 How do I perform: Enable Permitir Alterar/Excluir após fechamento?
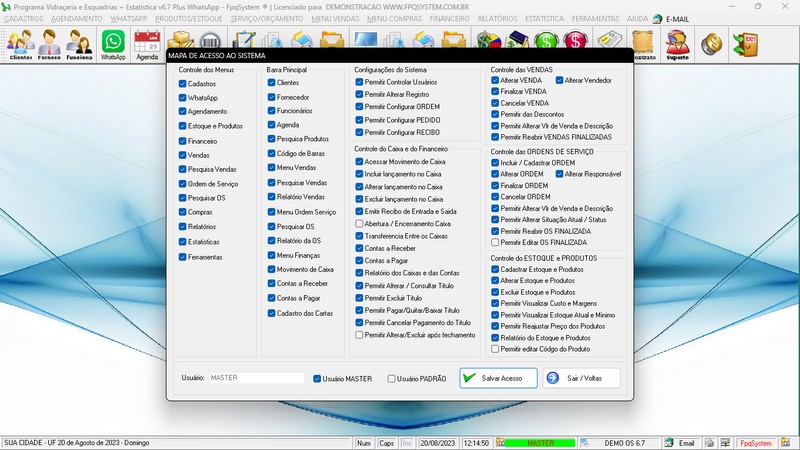pos(359,335)
